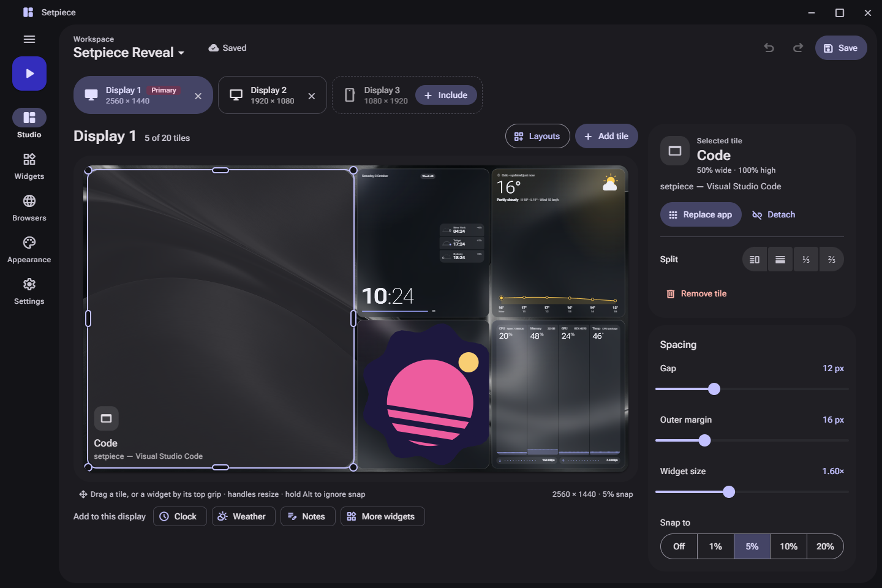882x588 pixels.
Task: Go to Widgets in the sidebar
Action: tap(29, 166)
